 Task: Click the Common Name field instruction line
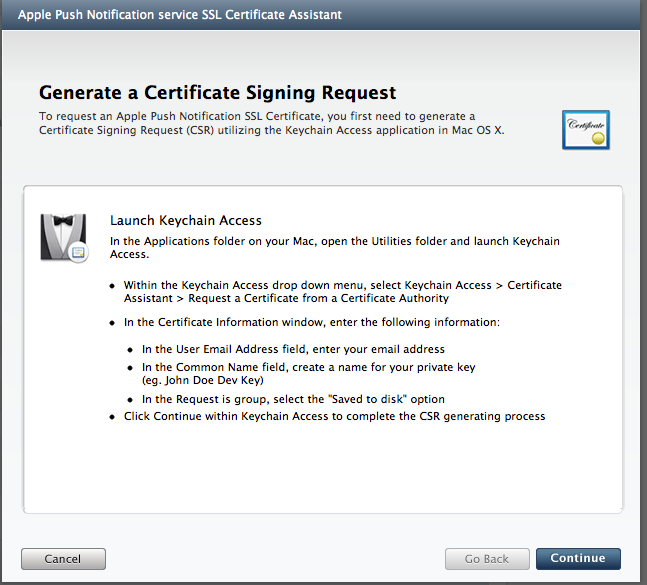pos(309,367)
